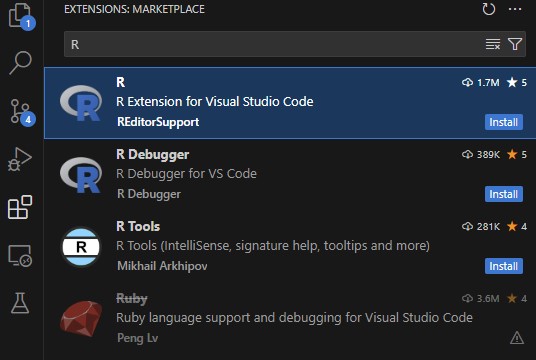Open the filter extensions menu
The width and height of the screenshot is (536, 360).
pyautogui.click(x=515, y=44)
